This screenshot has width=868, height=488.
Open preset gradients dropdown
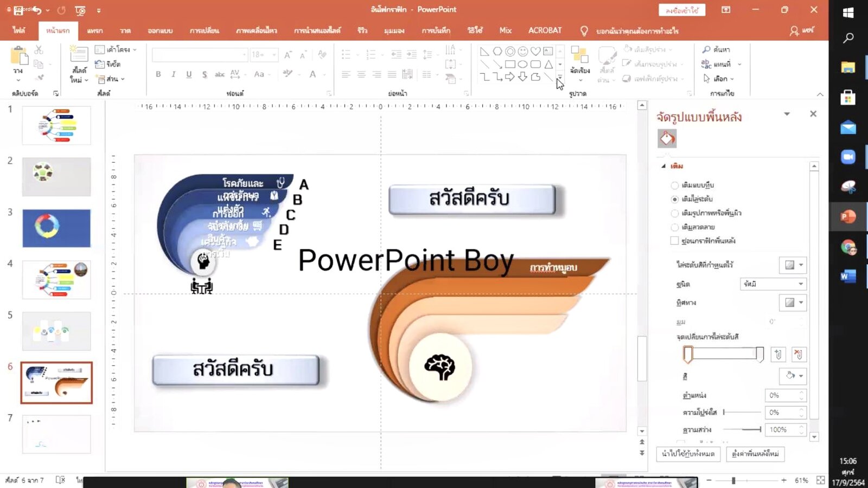point(793,265)
